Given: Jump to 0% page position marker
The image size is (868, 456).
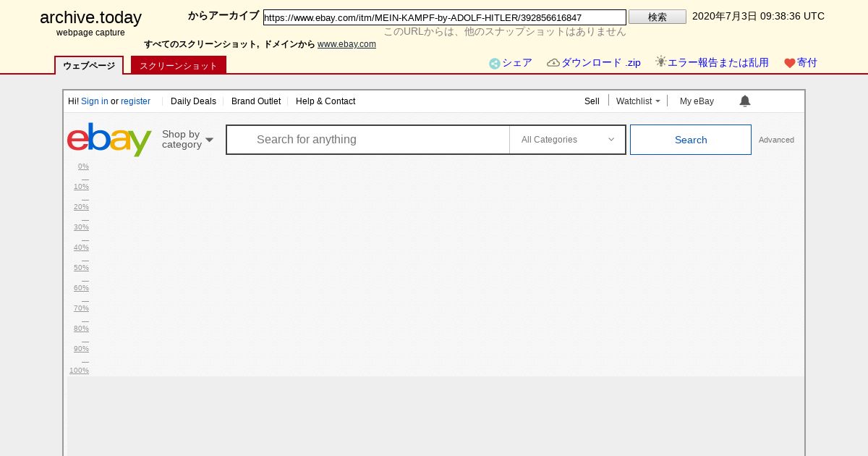Looking at the screenshot, I should [83, 166].
